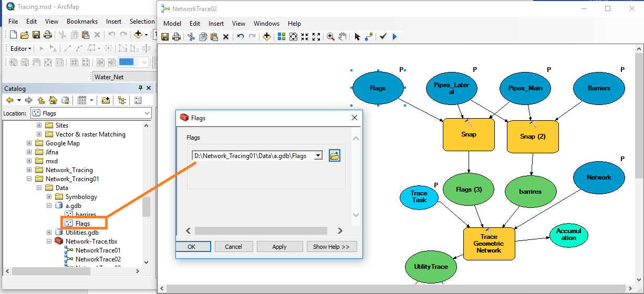Go back in Catalog window
This screenshot has height=294, width=644.
pyautogui.click(x=9, y=100)
